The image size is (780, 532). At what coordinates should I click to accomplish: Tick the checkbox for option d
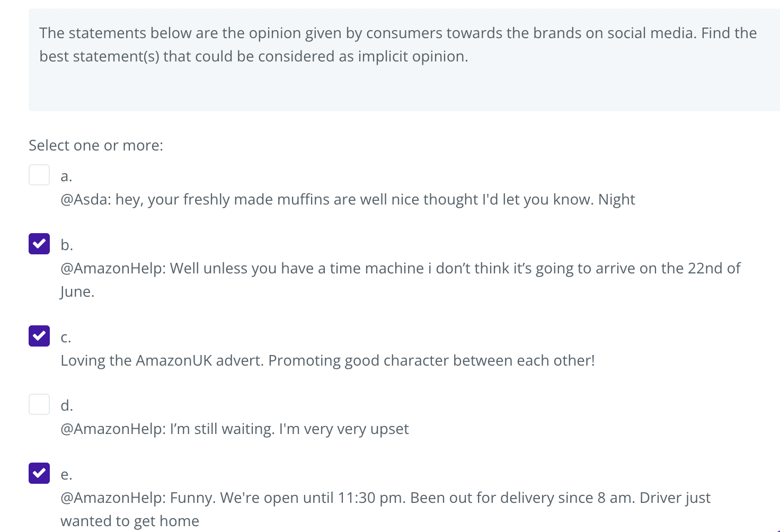pyautogui.click(x=39, y=404)
